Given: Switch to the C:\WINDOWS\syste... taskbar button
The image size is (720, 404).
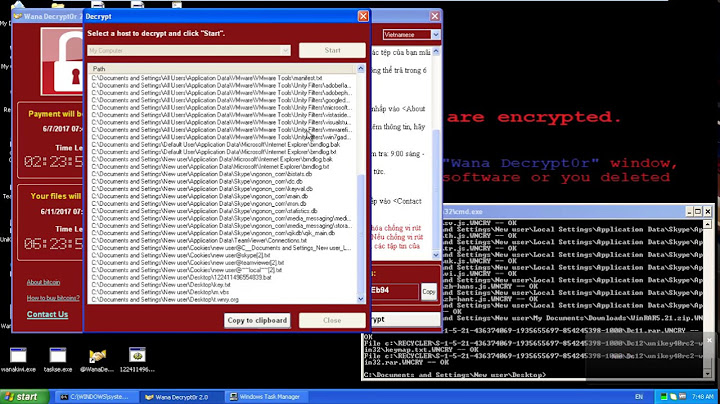Looking at the screenshot, I should click(98, 397).
